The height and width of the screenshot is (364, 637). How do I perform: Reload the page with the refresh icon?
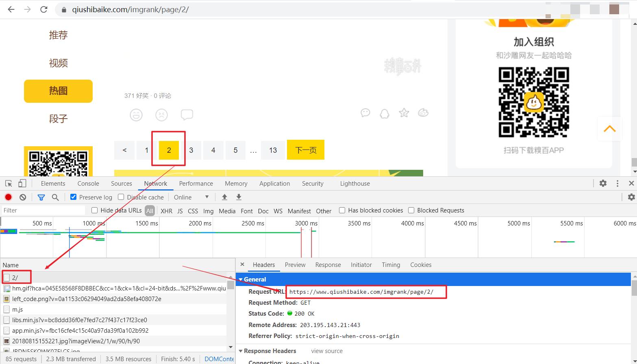pyautogui.click(x=44, y=9)
